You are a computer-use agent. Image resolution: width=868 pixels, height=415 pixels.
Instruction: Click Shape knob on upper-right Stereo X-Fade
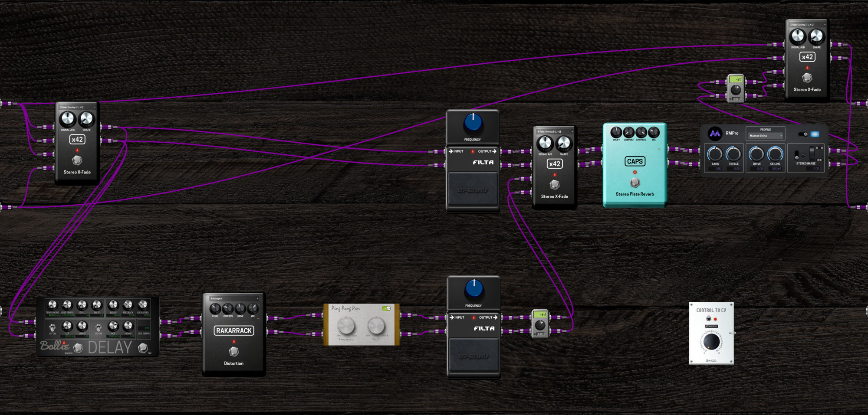pyautogui.click(x=816, y=36)
